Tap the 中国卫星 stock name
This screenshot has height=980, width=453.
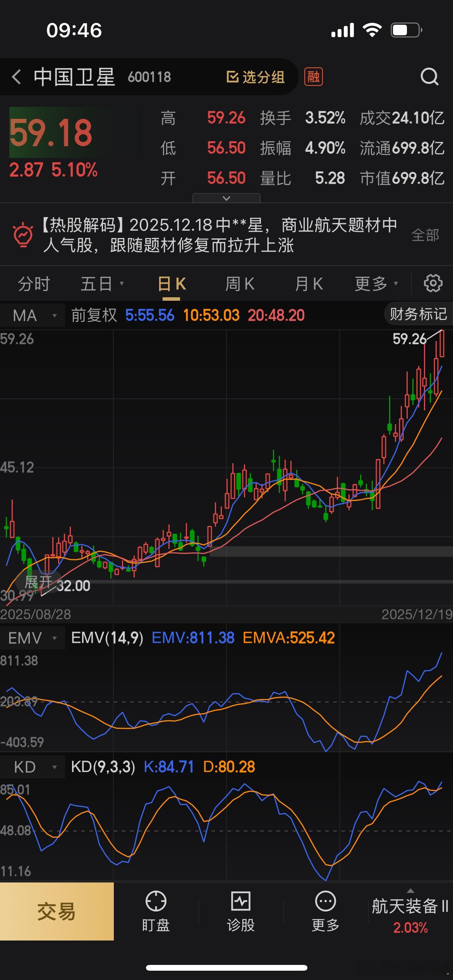pos(74,77)
